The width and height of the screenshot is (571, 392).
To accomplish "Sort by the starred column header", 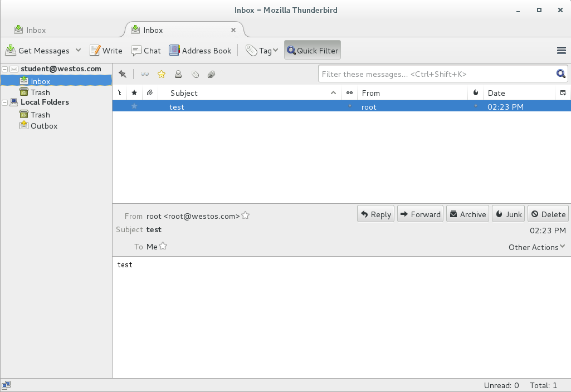I will coord(134,93).
